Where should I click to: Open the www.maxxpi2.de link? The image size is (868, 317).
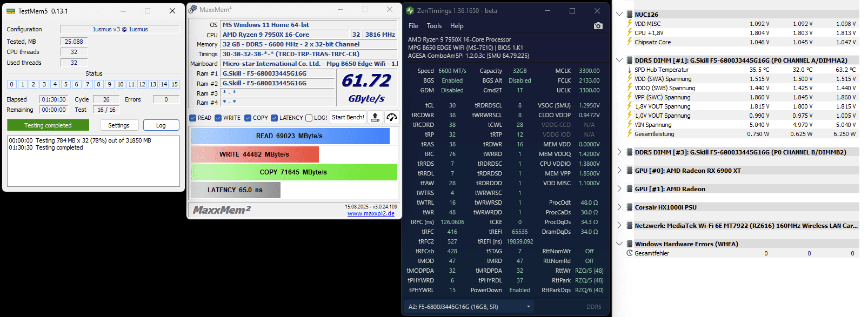pos(371,213)
